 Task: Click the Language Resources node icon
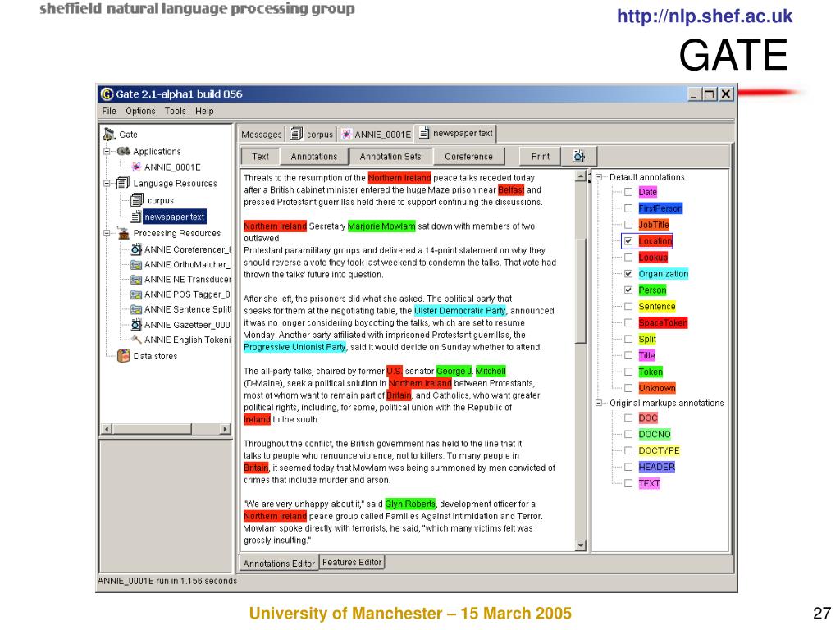point(123,183)
